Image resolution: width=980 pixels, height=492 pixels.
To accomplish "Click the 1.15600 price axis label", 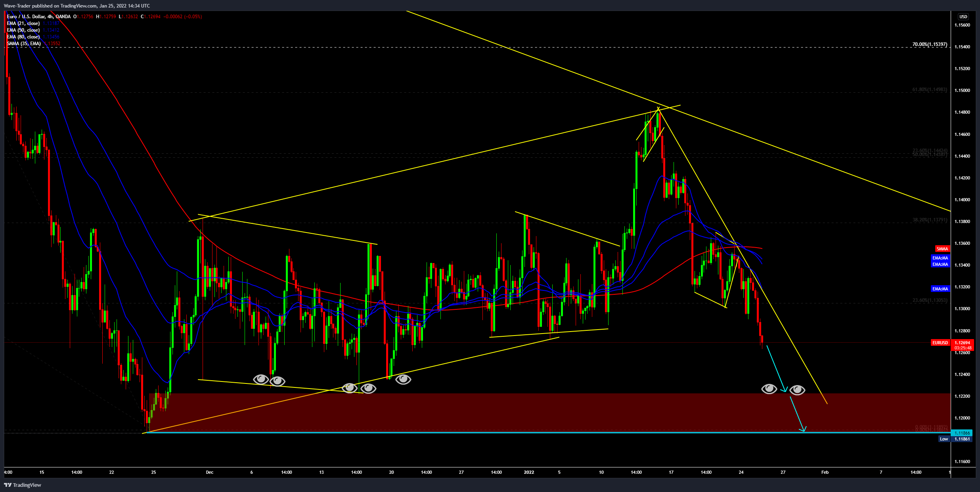I will pos(962,25).
